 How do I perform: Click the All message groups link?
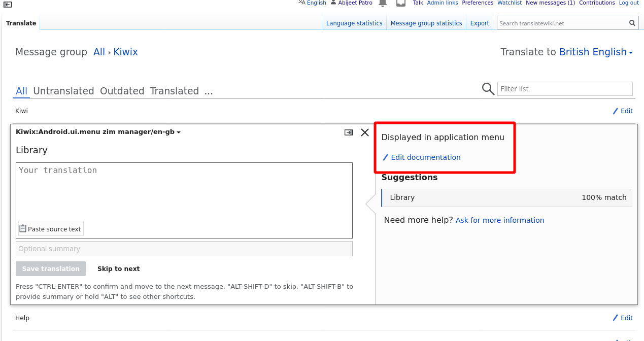(x=99, y=52)
